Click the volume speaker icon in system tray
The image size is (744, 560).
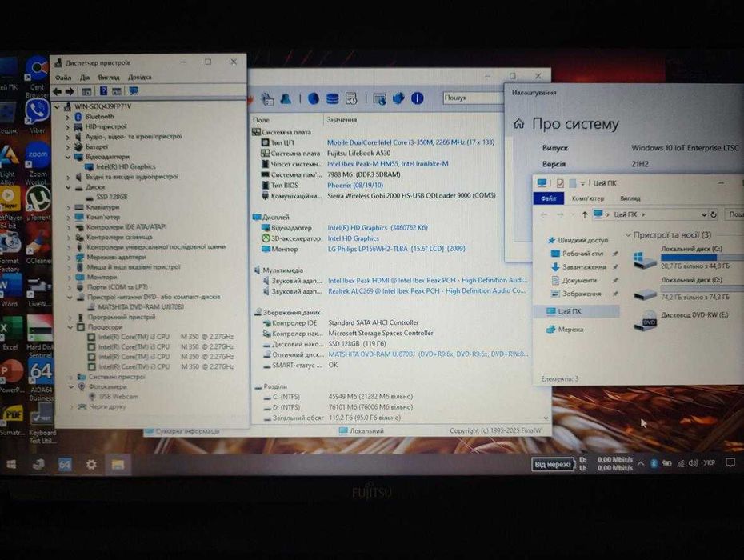coord(694,463)
